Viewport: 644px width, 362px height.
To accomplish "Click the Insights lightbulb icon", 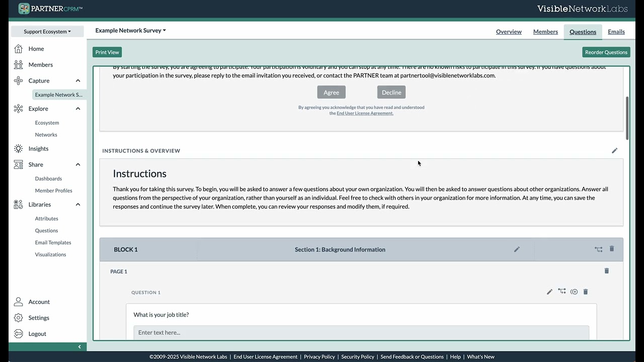I will click(19, 149).
